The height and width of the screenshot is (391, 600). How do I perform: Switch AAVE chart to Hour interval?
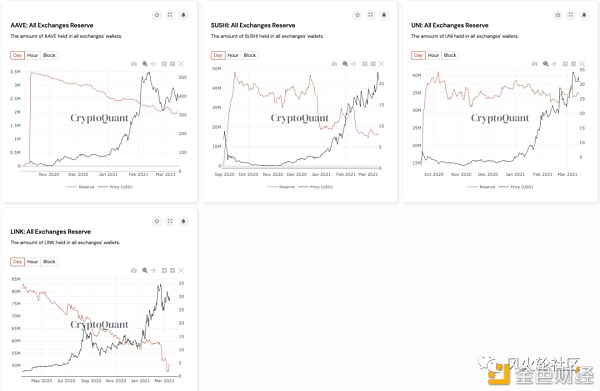click(x=33, y=55)
